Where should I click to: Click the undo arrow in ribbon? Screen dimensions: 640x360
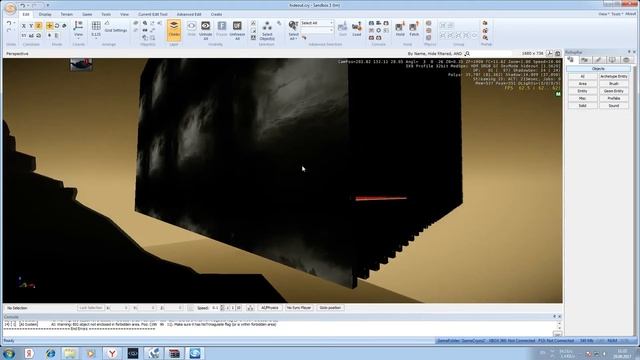9,24
